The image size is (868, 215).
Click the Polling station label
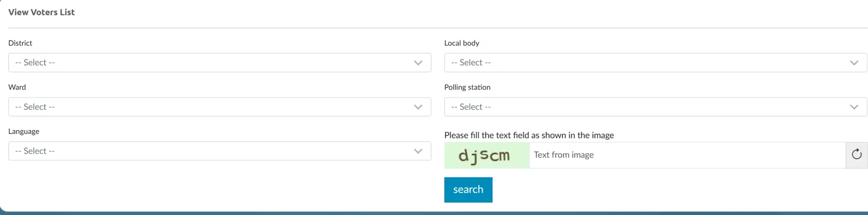[467, 87]
